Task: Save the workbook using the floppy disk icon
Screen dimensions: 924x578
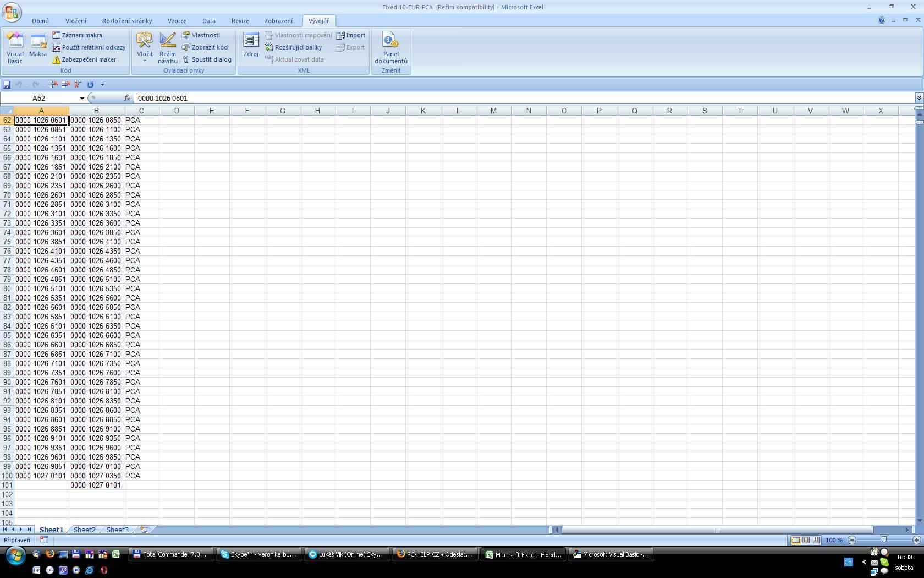Action: pyautogui.click(x=7, y=85)
